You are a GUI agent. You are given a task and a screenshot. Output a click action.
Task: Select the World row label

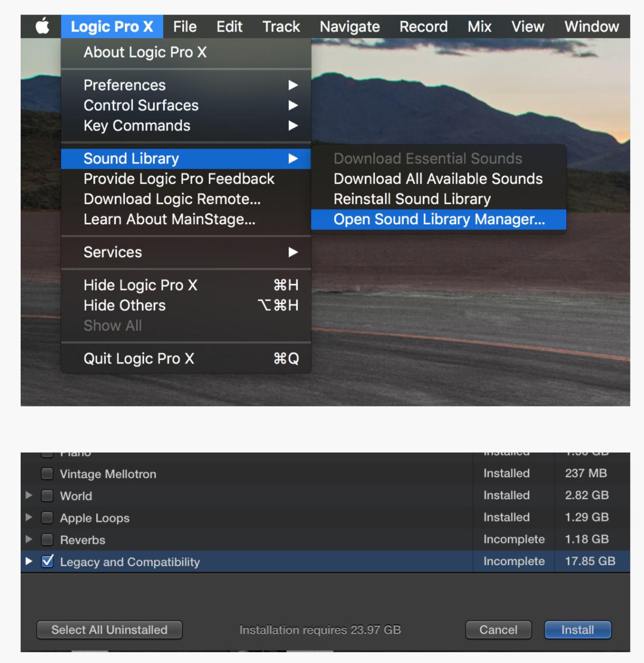[x=76, y=496]
